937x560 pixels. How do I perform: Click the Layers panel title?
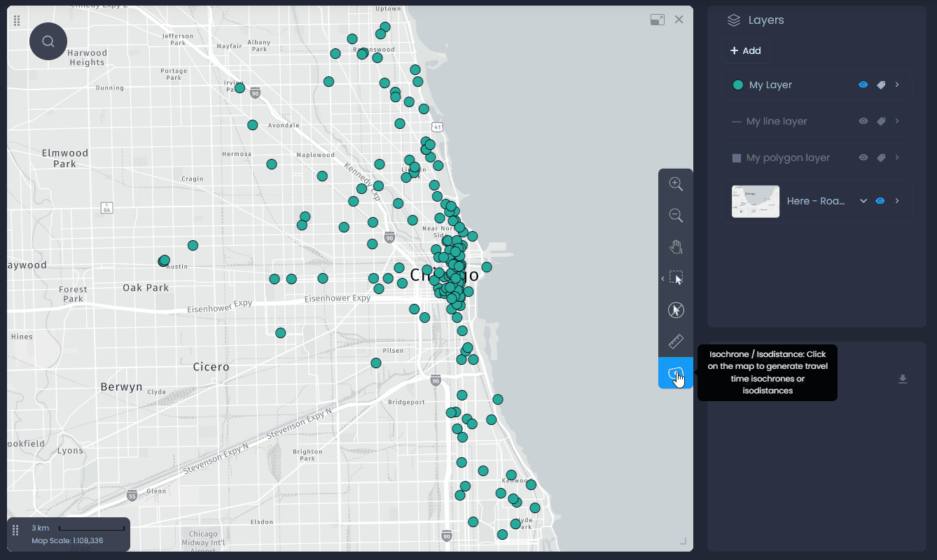point(766,20)
